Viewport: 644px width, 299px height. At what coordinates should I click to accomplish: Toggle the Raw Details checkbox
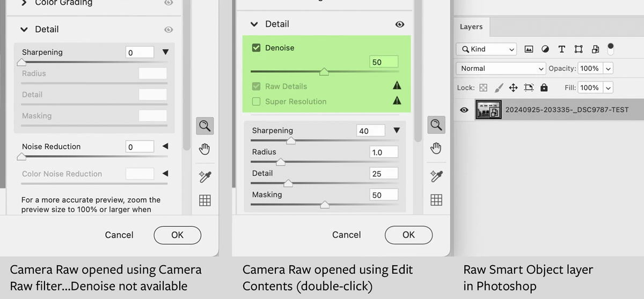pyautogui.click(x=256, y=86)
